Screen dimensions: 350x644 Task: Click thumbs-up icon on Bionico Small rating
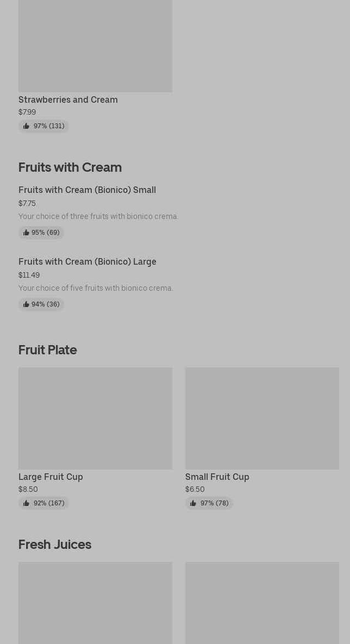click(26, 233)
